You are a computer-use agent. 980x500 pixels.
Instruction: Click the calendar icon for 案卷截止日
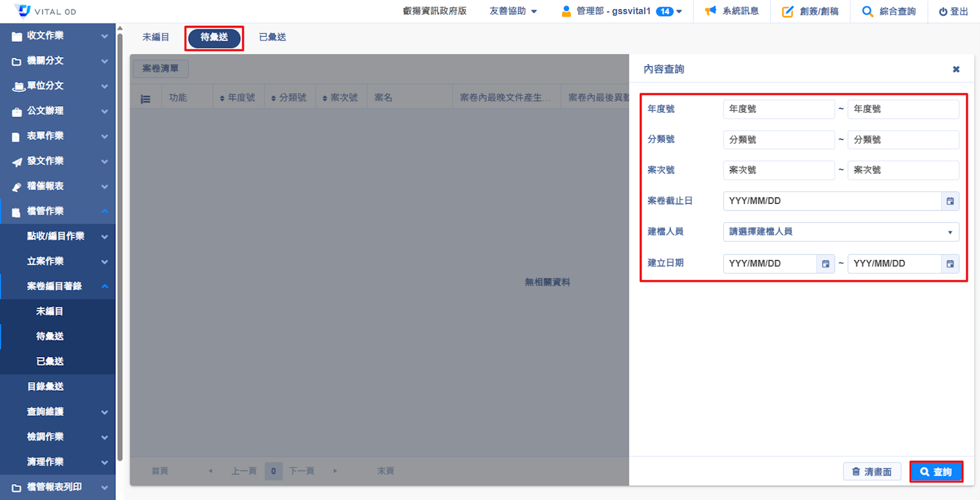tap(950, 201)
